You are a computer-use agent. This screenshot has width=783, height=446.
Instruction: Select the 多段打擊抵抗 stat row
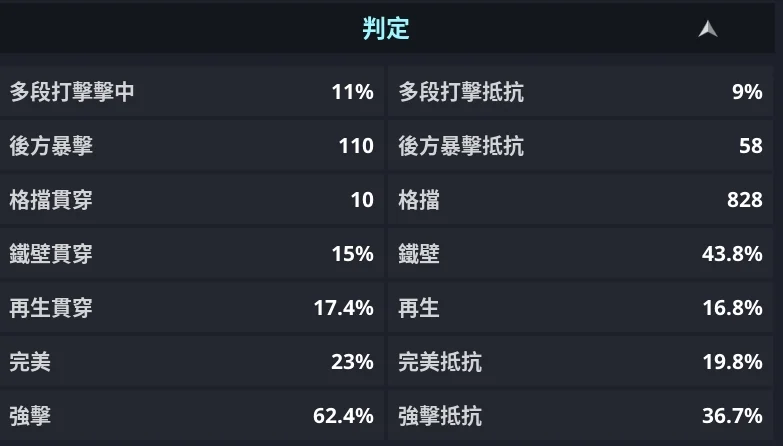point(580,93)
